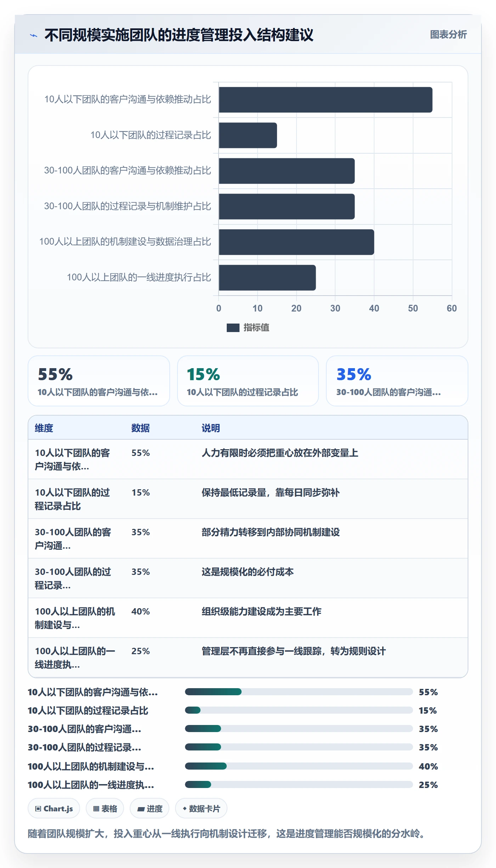Click the 数据卡片 tag chip
This screenshot has width=496, height=868.
pos(201,809)
